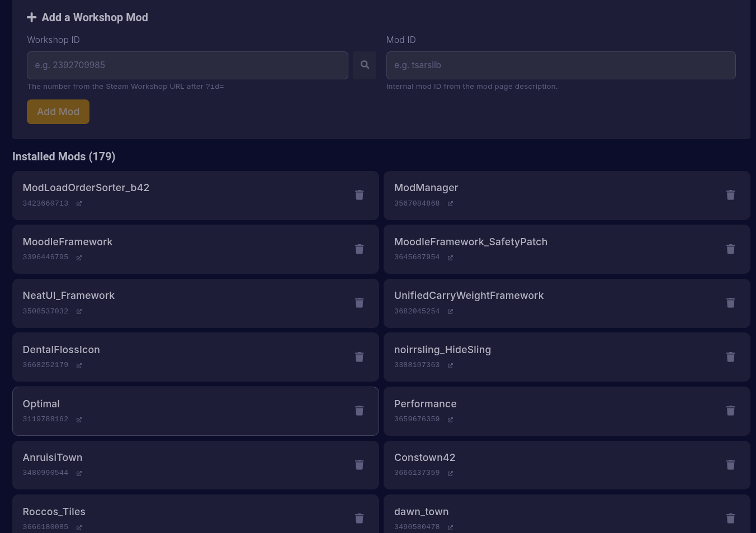This screenshot has height=533, width=756.
Task: Delete the UnifiedCarryWeightFramework mod
Action: coord(730,303)
